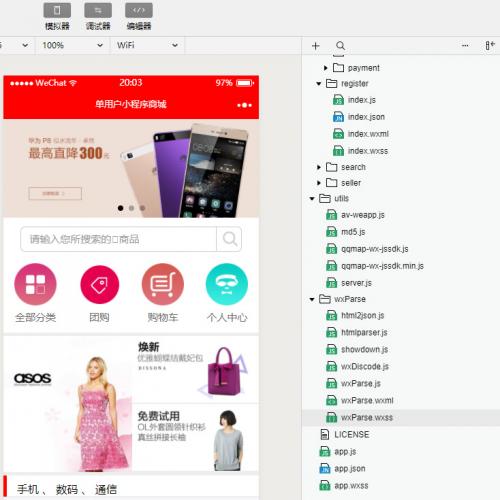
Task: Click the product search input field
Action: (118, 239)
